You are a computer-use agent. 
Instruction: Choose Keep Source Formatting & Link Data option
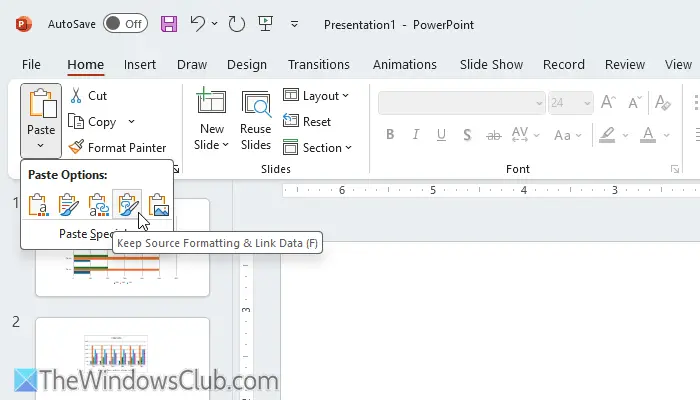[x=128, y=205]
